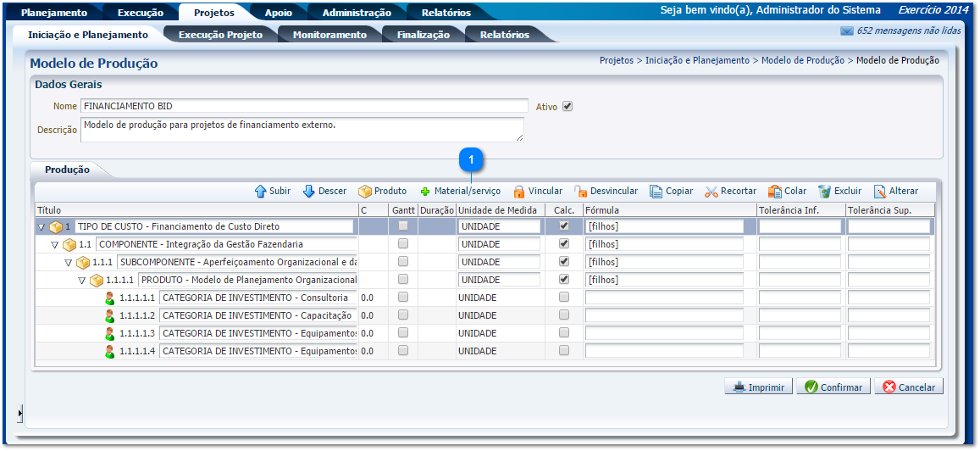
Task: Add a Produto using box icon
Action: [x=365, y=192]
